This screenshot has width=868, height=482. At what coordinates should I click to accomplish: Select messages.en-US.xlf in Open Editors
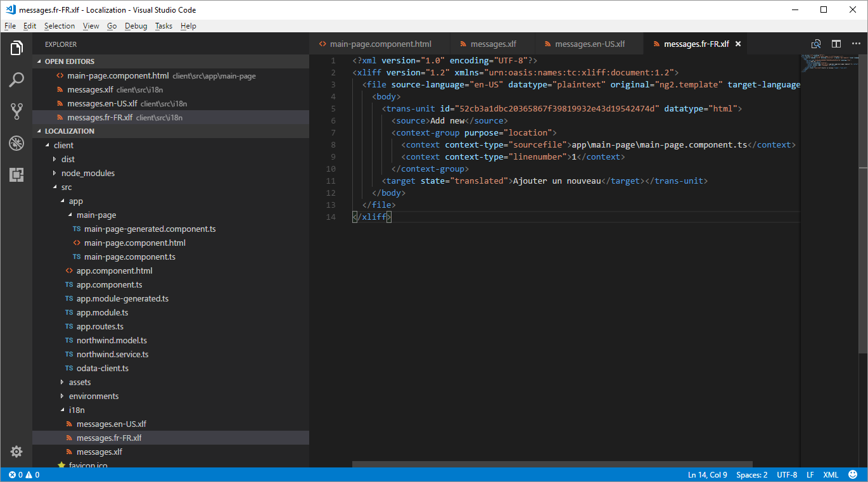pyautogui.click(x=170, y=103)
